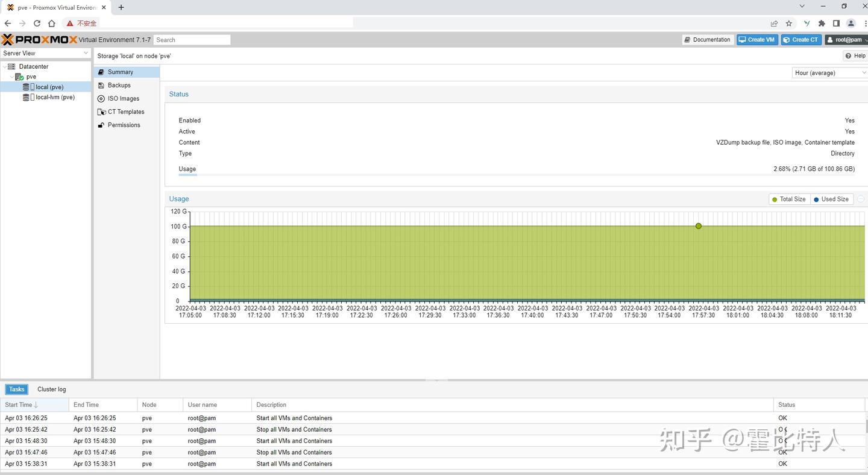Bookmark this page with star icon
Viewport: 868px width, 475px height.
[x=789, y=24]
